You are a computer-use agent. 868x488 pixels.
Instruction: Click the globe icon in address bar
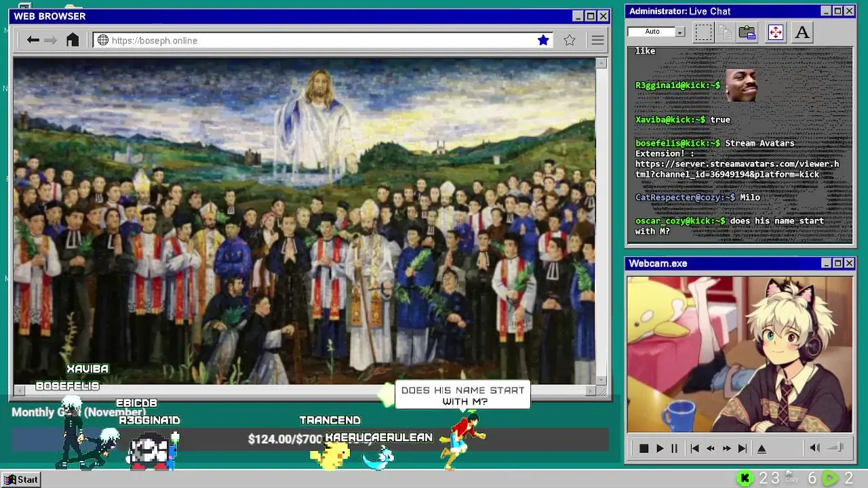(103, 40)
